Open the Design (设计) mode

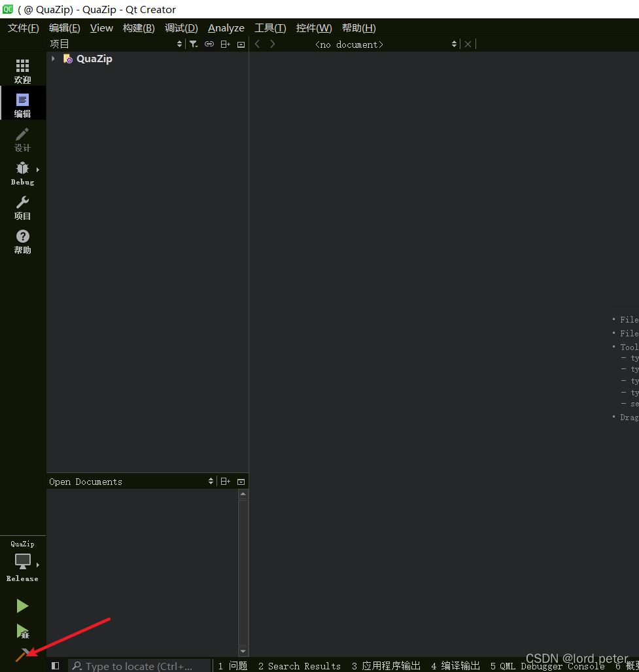(x=22, y=139)
